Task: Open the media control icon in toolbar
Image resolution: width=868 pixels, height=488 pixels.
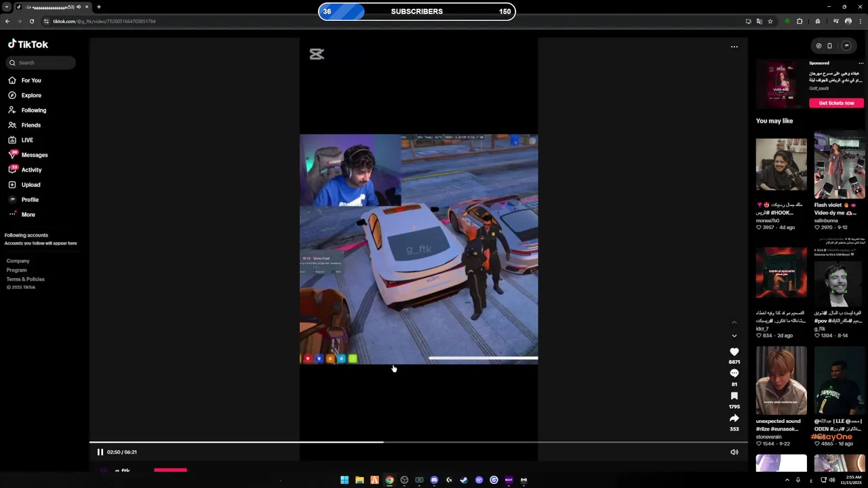Action: coord(835,21)
